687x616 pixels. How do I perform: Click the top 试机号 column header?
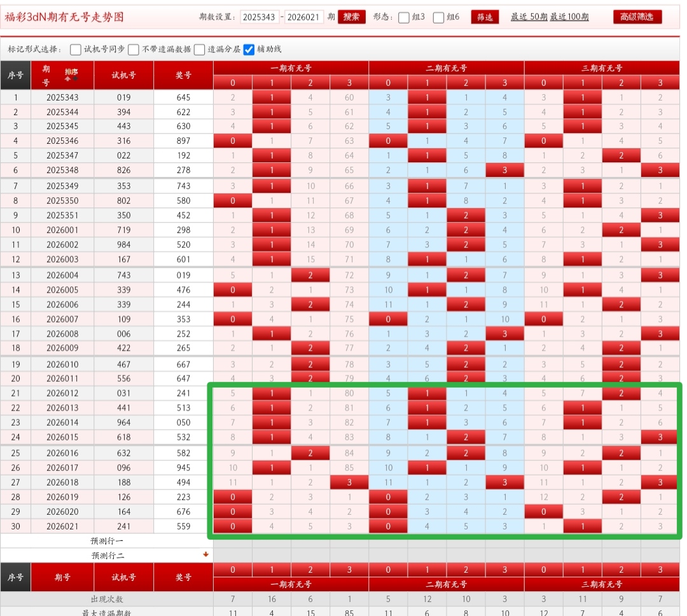[x=124, y=75]
